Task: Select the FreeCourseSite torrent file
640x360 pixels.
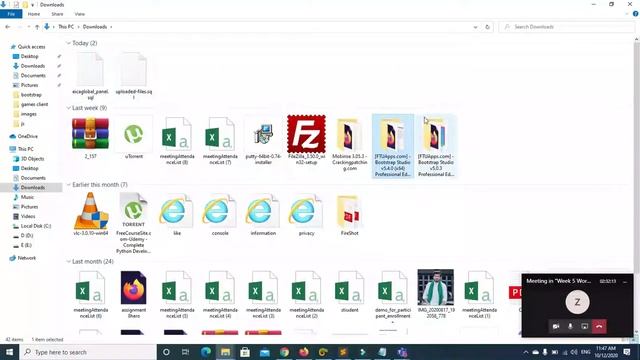Action: point(133,223)
